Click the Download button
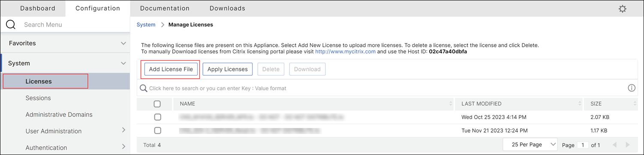This screenshot has width=644, height=155. pos(307,69)
